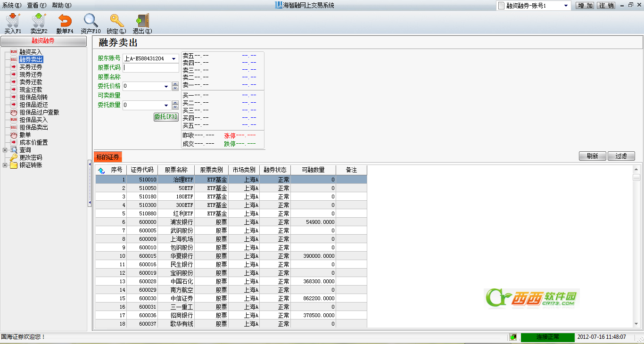The height and width of the screenshot is (344, 644).
Task: Select the 浦发银行 stock row
Action: click(231, 222)
